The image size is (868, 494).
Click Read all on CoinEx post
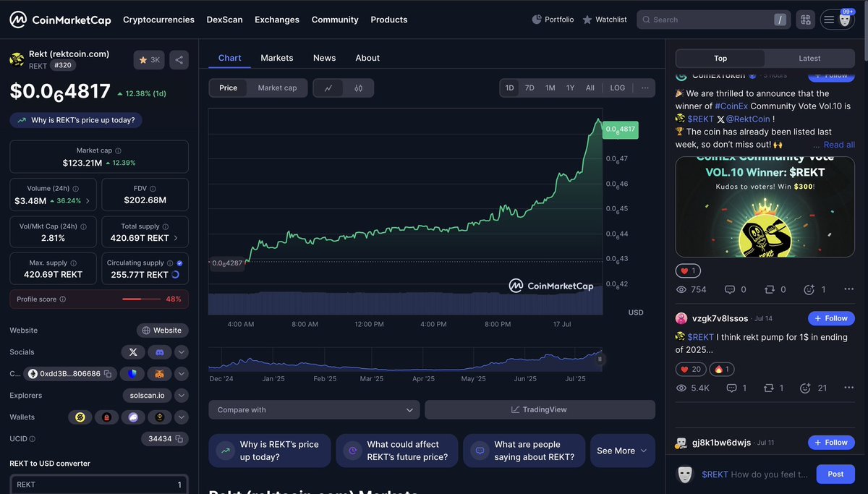839,145
